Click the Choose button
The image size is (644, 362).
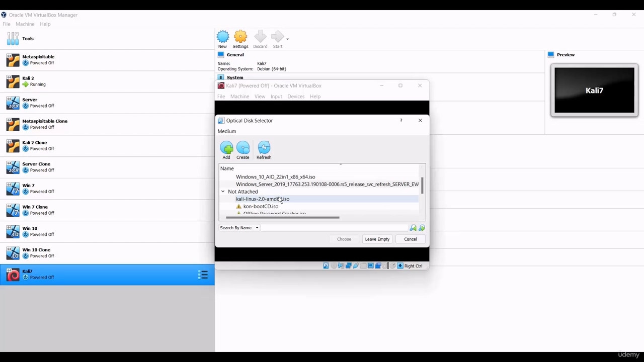344,239
